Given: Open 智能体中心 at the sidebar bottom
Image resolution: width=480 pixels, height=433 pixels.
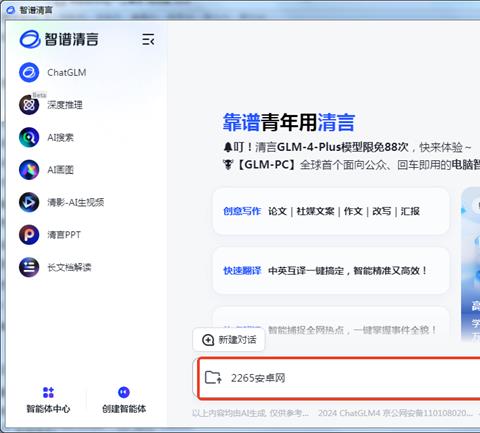Looking at the screenshot, I should 48,400.
